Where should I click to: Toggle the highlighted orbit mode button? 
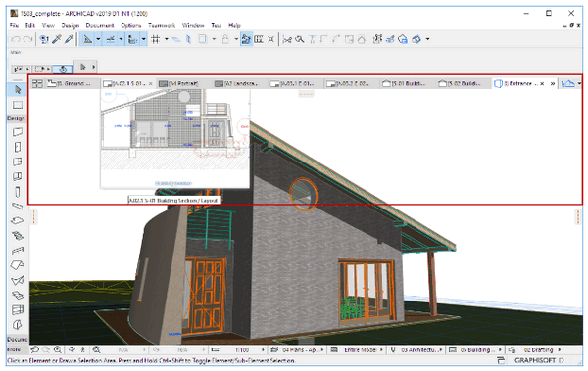pos(63,69)
